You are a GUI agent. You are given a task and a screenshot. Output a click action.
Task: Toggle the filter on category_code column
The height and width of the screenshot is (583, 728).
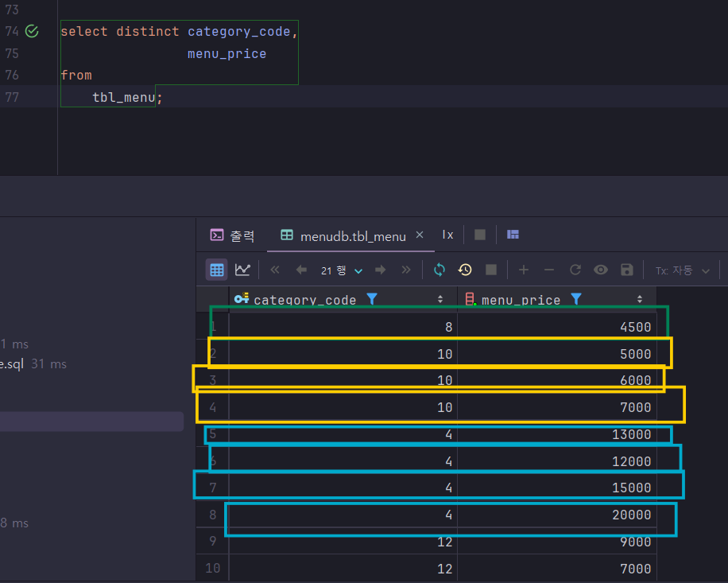tap(371, 299)
